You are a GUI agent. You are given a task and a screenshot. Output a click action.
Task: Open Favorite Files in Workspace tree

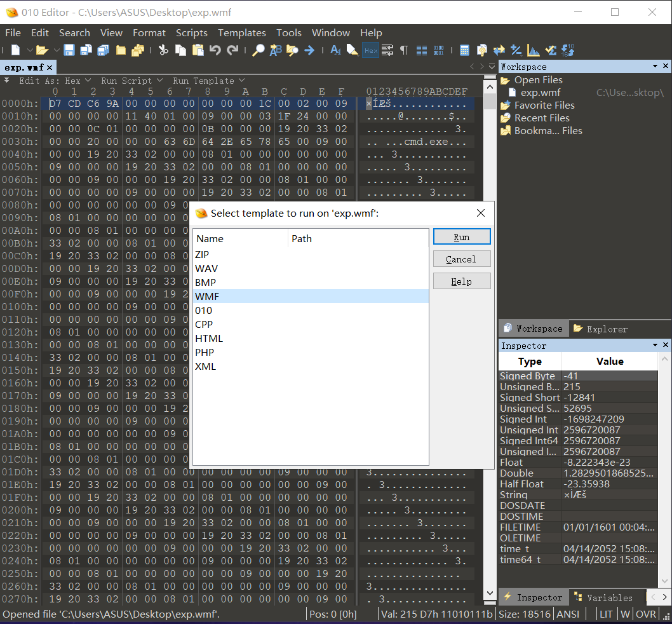[544, 105]
